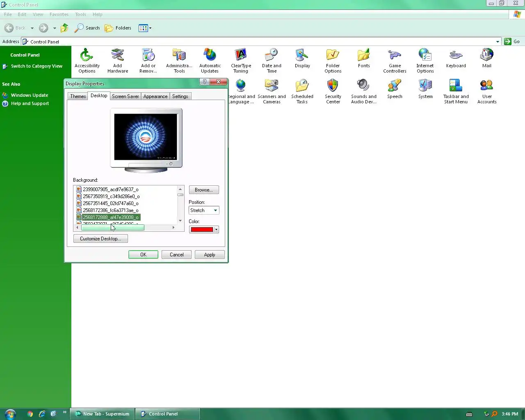Open Internet Options icon
Image resolution: width=525 pixels, height=420 pixels.
pos(425,61)
